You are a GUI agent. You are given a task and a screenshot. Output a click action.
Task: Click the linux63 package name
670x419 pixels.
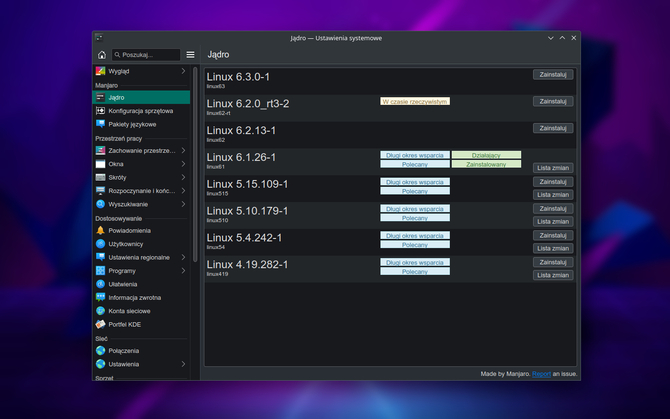pyautogui.click(x=216, y=86)
